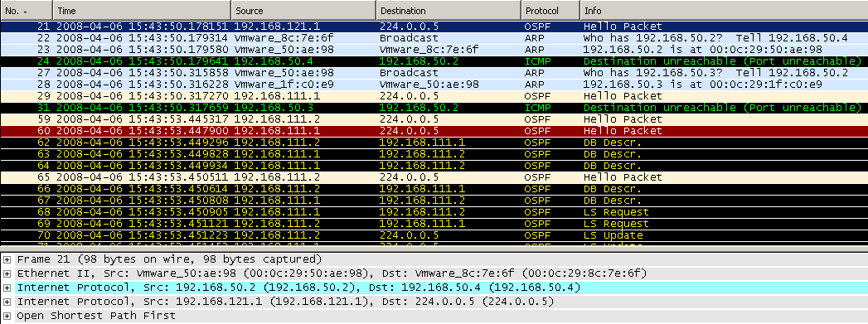Select packet 22 ARP who has 192.168.50.2
Viewport: 868px width, 324px height.
pyautogui.click(x=434, y=38)
